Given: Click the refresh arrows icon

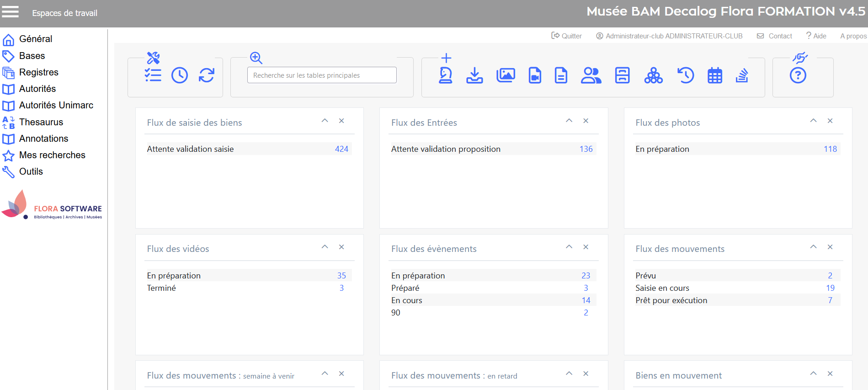Looking at the screenshot, I should coord(207,75).
